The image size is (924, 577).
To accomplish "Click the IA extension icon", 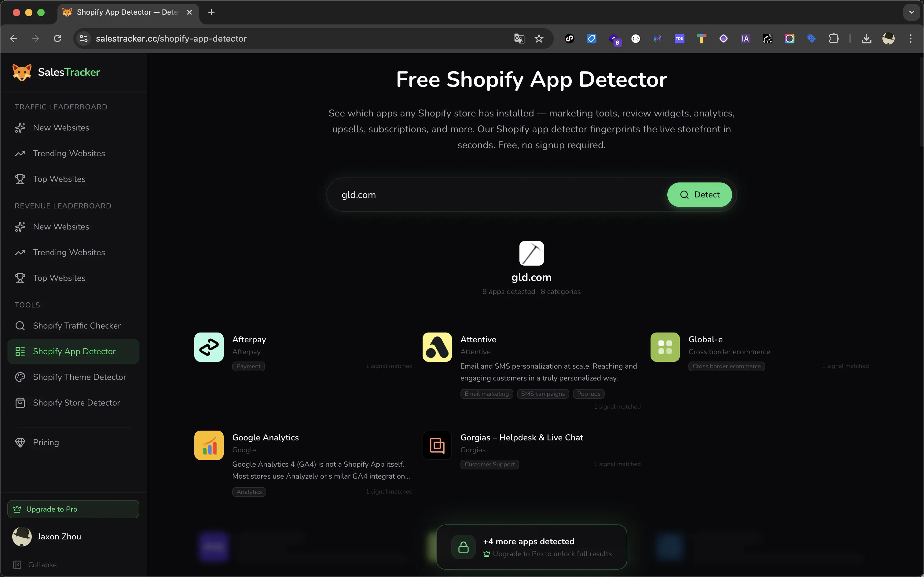I will click(745, 39).
